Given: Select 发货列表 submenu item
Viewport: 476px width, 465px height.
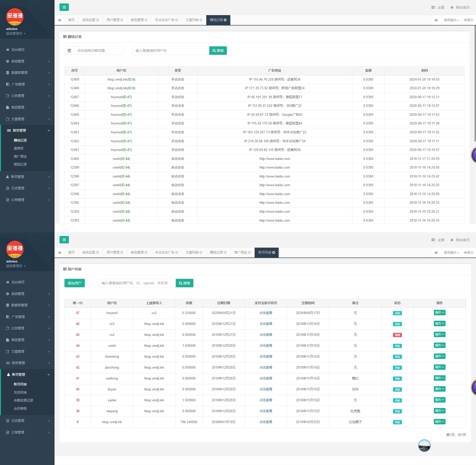Looking at the screenshot, I should pos(20,392).
